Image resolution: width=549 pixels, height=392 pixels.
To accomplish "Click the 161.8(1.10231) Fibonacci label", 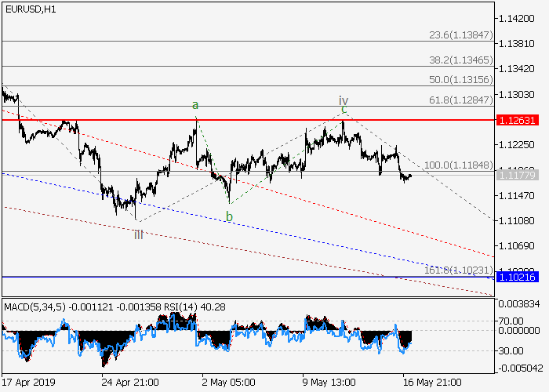I will [457, 270].
